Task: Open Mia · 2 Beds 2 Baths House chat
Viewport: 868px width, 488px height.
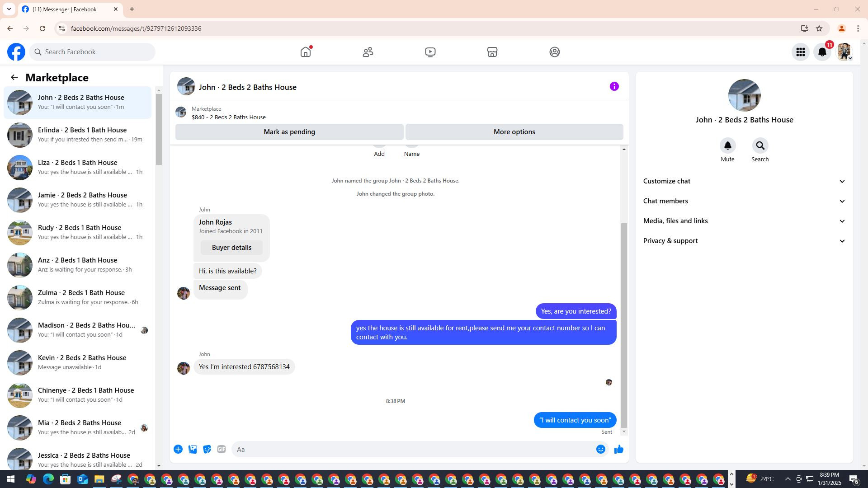Action: click(78, 428)
